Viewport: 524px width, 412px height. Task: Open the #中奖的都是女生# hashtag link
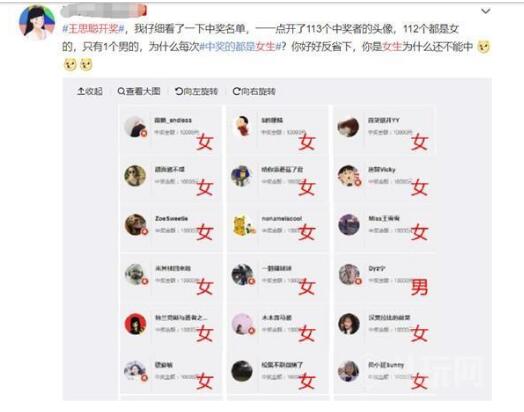240,46
